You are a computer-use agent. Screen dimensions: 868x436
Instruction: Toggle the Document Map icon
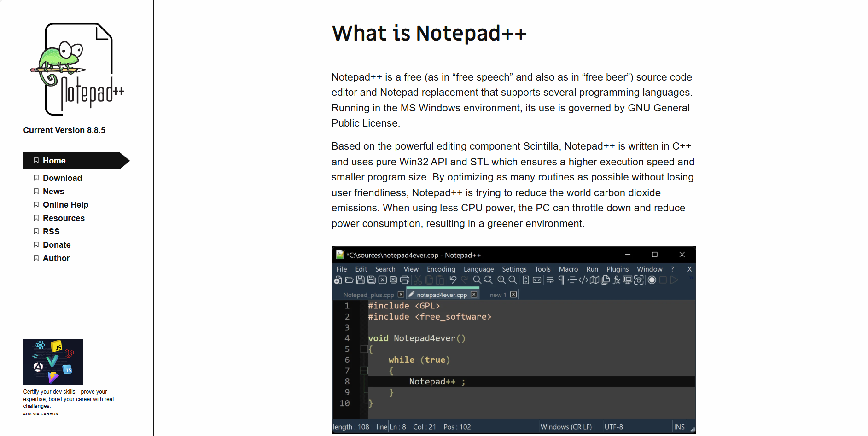click(x=594, y=280)
